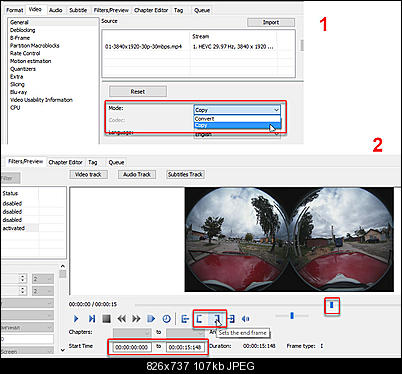The height and width of the screenshot is (374, 402).
Task: Click the go-to-start-frame icon
Action: (185, 319)
